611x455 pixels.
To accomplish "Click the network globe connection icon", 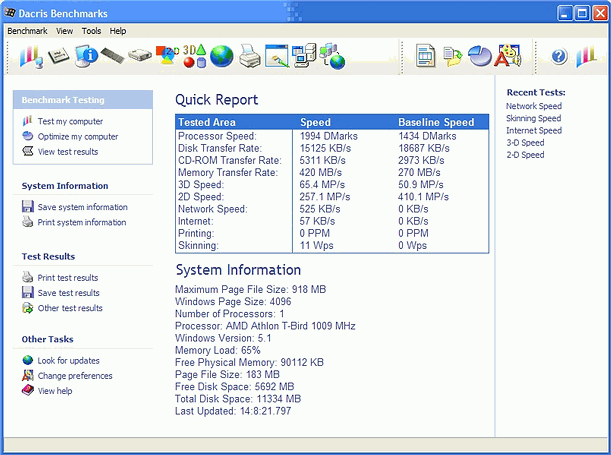I will (332, 56).
